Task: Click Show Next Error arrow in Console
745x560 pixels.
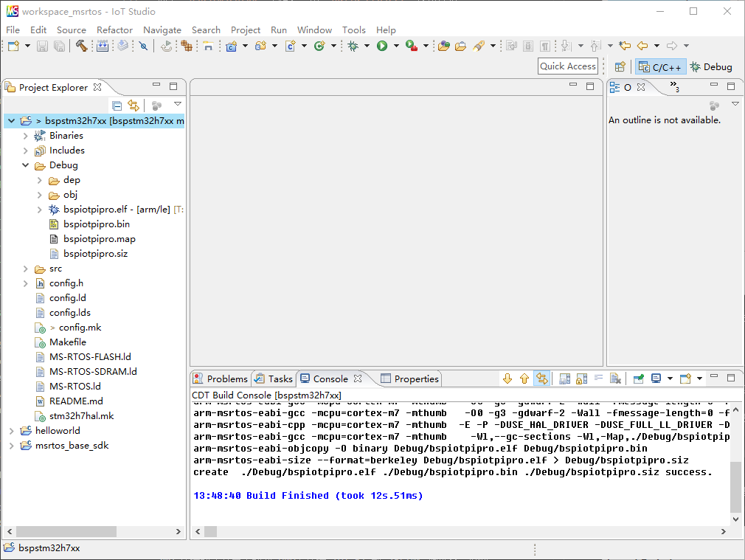Action: 507,378
